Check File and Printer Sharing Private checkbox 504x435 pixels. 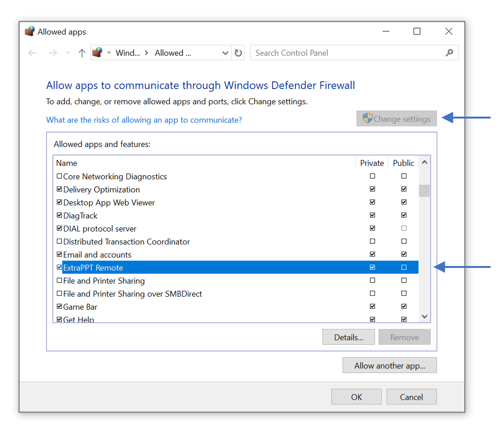point(372,280)
